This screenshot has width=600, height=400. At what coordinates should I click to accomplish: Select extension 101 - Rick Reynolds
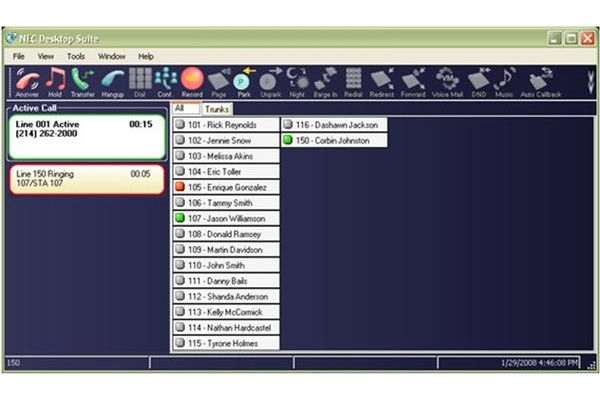coord(226,125)
